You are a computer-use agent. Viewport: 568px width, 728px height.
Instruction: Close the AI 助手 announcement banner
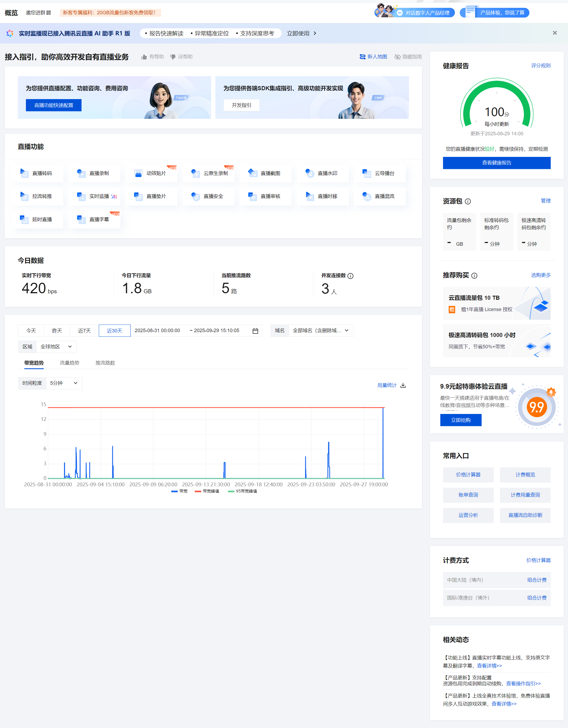coord(555,33)
